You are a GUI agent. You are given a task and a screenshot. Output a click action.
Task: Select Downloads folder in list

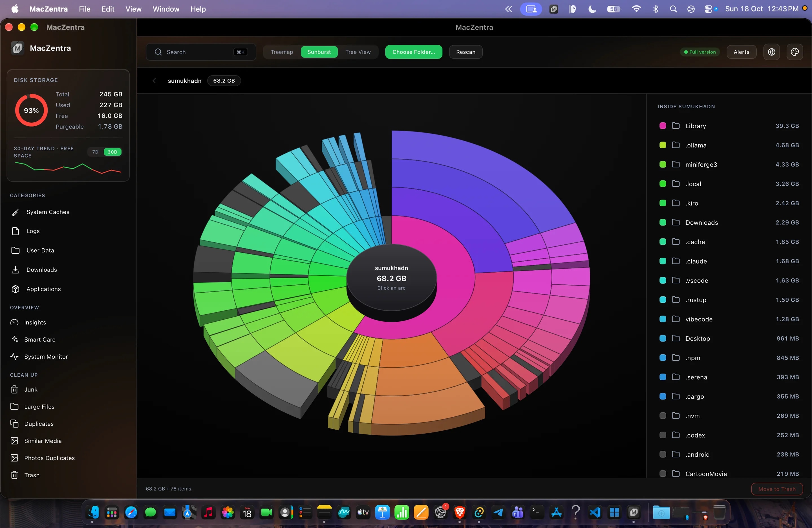pyautogui.click(x=729, y=222)
